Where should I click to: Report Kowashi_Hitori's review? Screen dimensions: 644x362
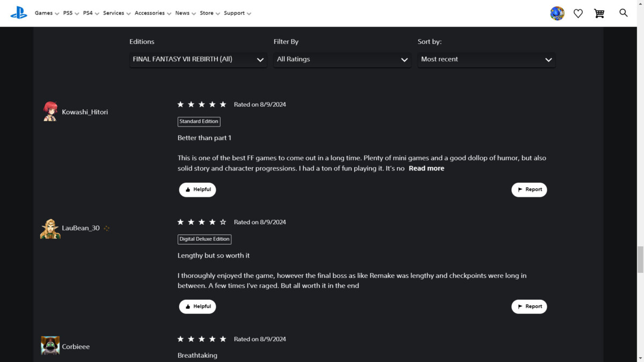[x=529, y=190]
